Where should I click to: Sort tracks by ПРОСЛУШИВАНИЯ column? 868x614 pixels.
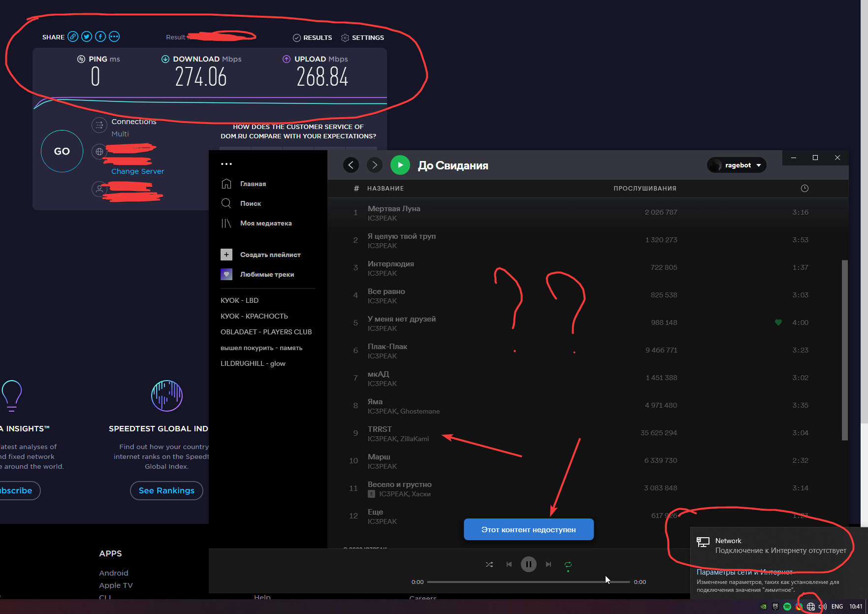(645, 189)
